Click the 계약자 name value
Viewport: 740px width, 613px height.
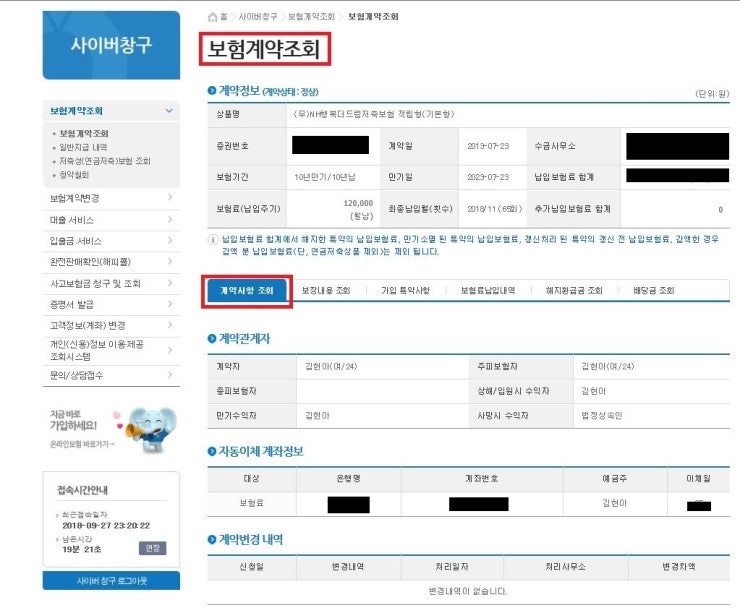[x=331, y=367]
